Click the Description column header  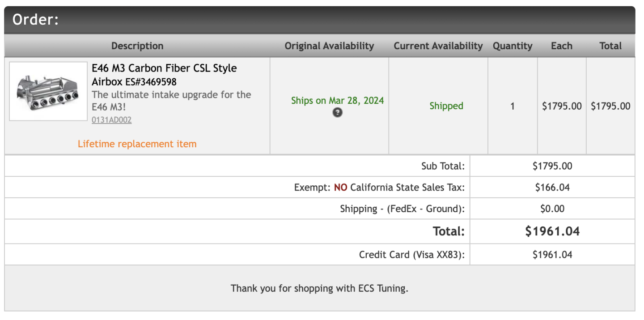(x=137, y=46)
